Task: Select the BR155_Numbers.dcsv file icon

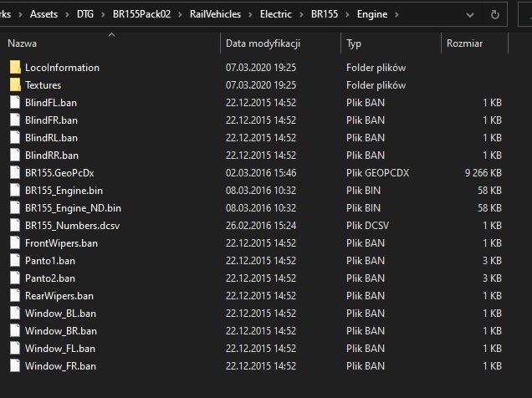Action: point(14,226)
